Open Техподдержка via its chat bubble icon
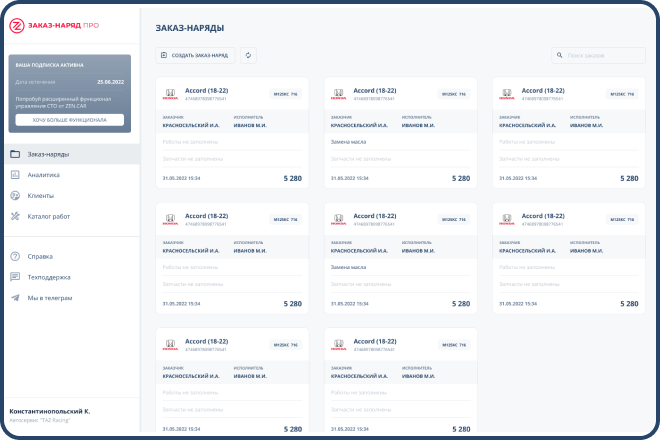 [x=15, y=277]
